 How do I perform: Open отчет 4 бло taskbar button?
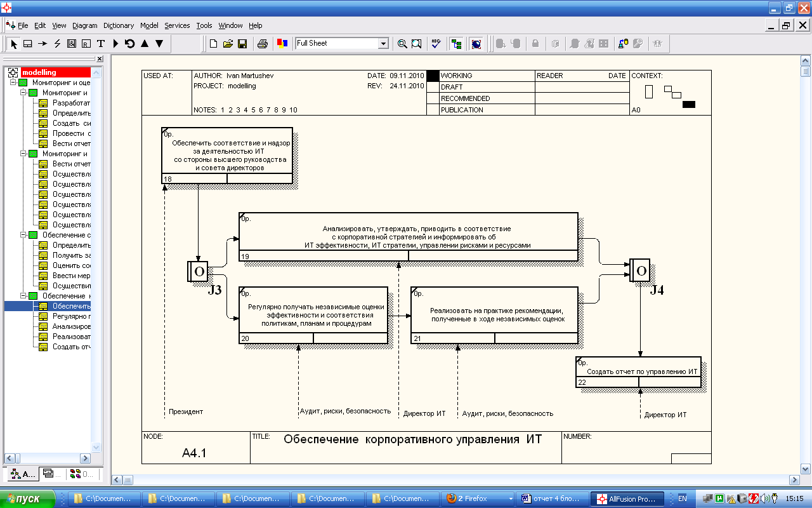(551, 499)
